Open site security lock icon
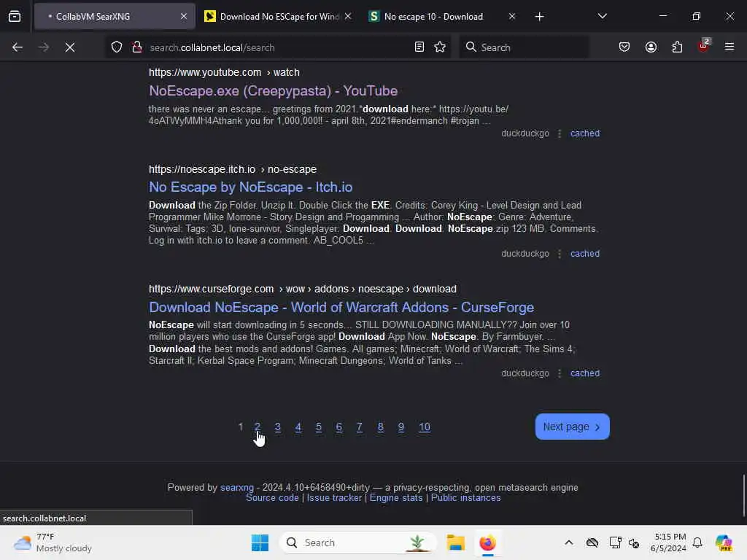747x560 pixels. (x=137, y=47)
